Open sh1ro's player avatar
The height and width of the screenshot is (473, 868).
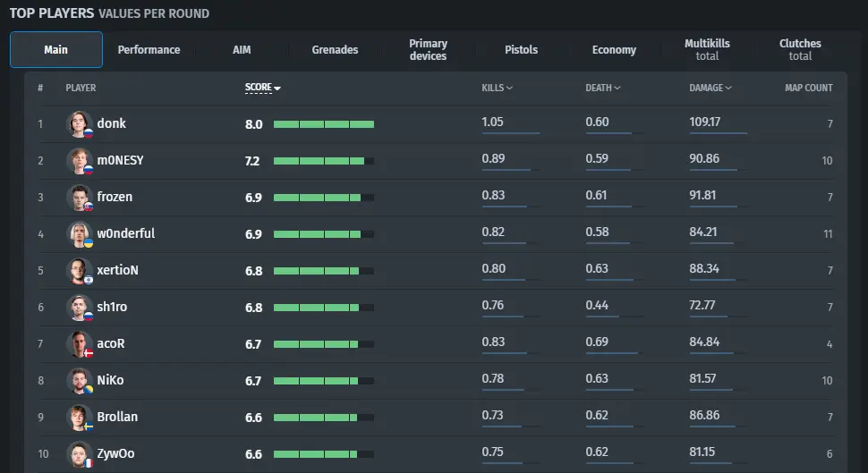[79, 307]
